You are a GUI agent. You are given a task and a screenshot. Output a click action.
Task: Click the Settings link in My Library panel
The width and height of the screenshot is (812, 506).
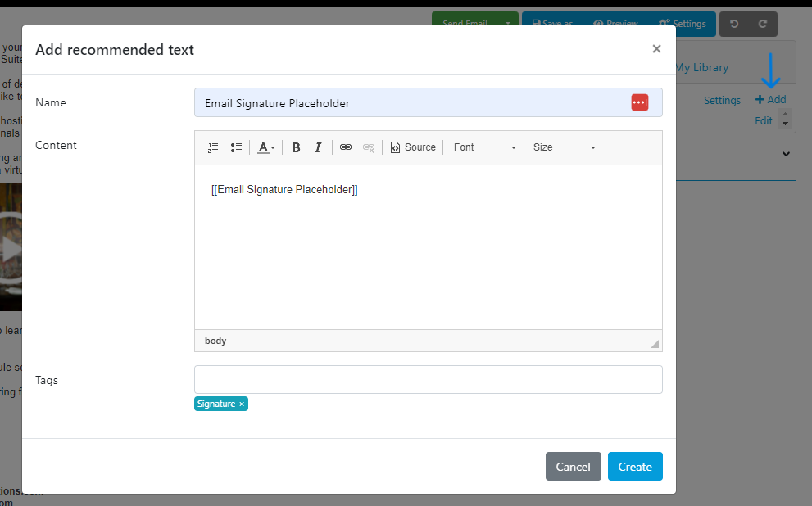pyautogui.click(x=722, y=101)
